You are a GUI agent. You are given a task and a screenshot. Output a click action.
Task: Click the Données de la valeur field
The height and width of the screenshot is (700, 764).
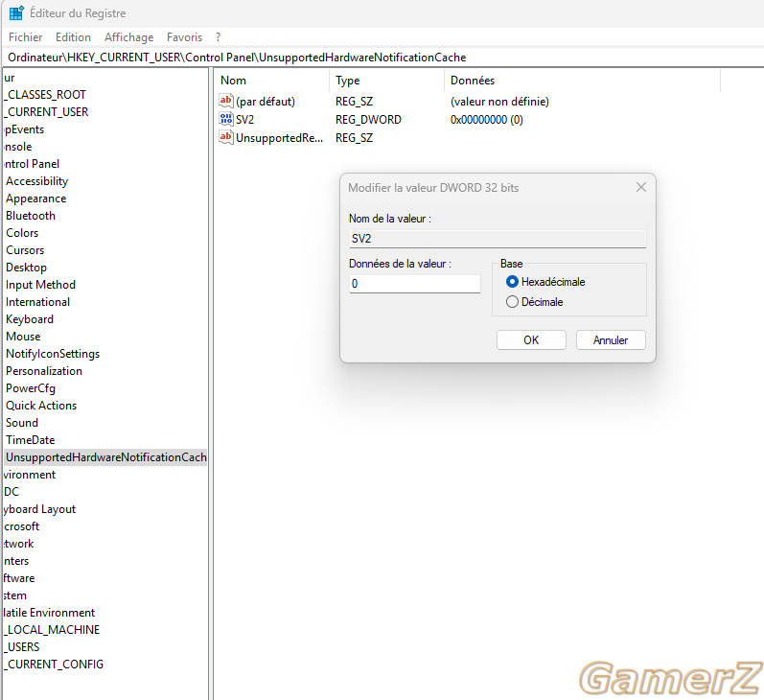(415, 284)
